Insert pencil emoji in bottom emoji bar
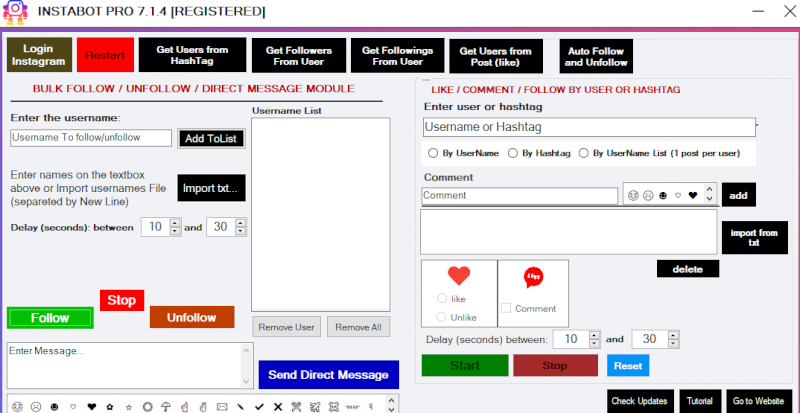The image size is (800, 413). [x=240, y=407]
